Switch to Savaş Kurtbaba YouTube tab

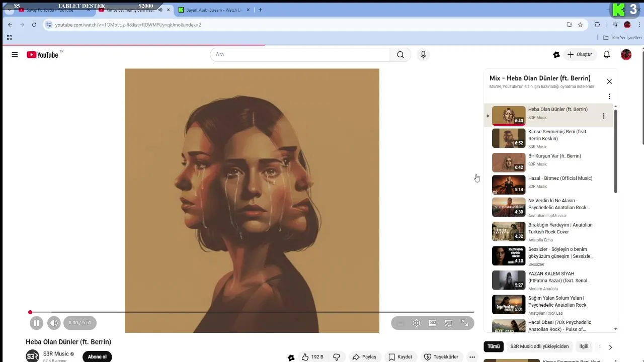point(53,10)
